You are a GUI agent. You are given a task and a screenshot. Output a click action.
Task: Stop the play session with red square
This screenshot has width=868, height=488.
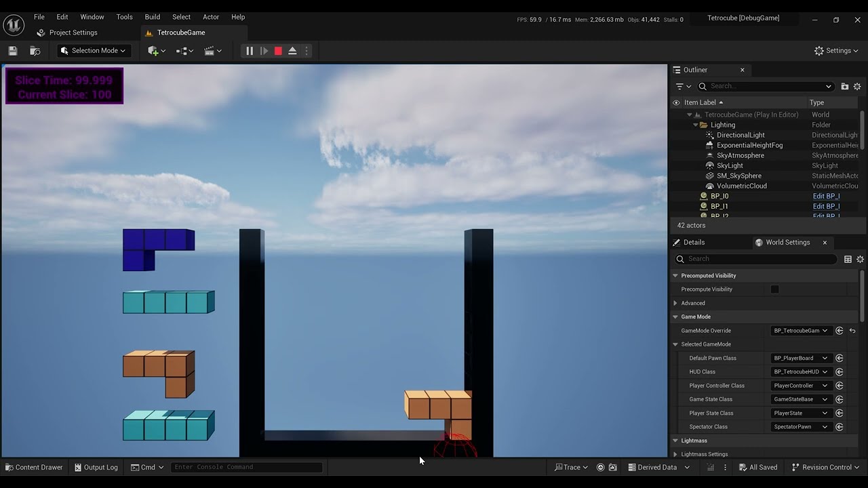tap(278, 51)
